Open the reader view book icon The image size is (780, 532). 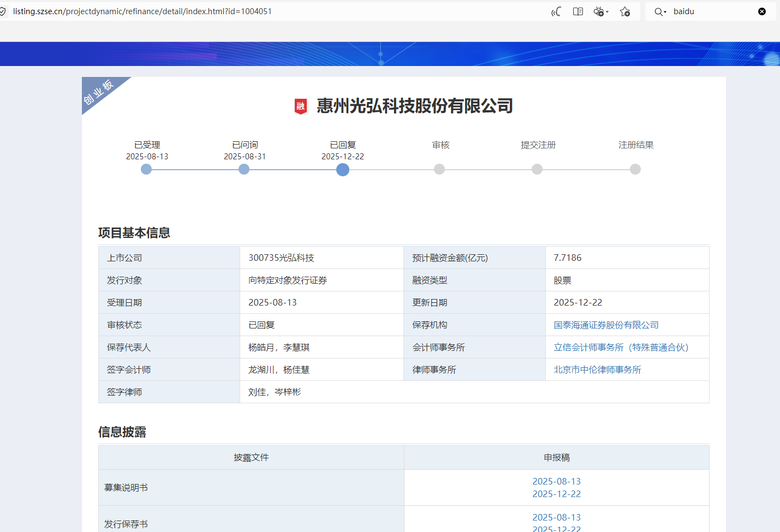click(578, 11)
